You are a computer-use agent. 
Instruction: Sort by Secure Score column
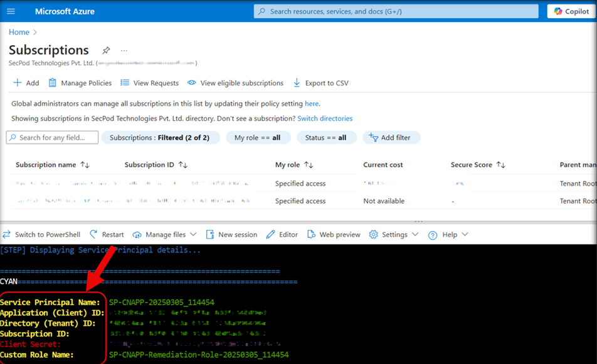(478, 165)
